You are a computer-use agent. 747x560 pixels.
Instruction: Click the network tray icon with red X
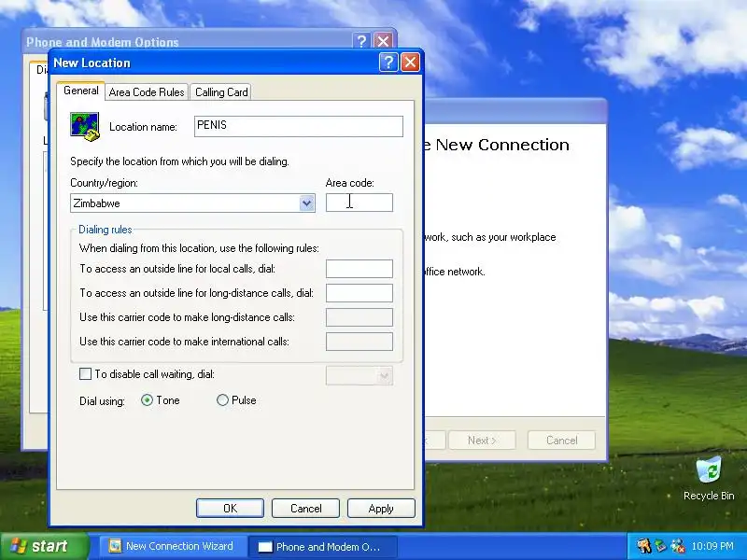[x=677, y=546]
